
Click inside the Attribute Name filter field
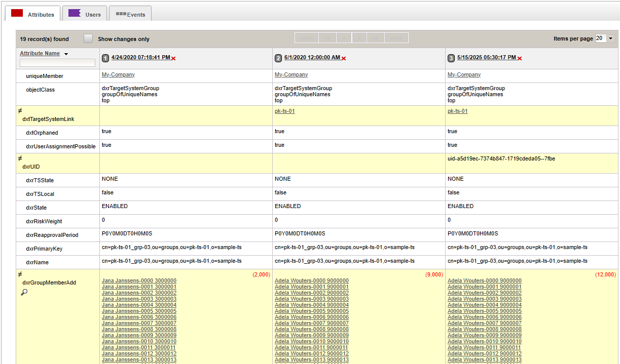click(x=57, y=62)
